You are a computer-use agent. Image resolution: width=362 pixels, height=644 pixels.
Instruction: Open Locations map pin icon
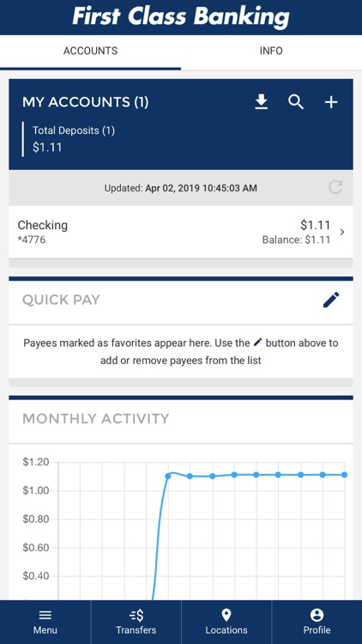point(226,615)
